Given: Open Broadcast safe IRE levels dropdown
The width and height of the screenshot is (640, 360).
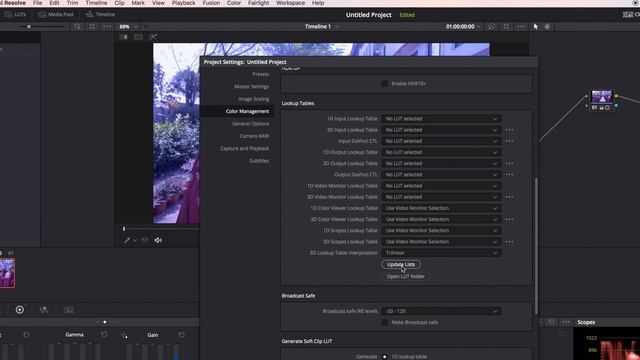Looking at the screenshot, I should (x=441, y=311).
